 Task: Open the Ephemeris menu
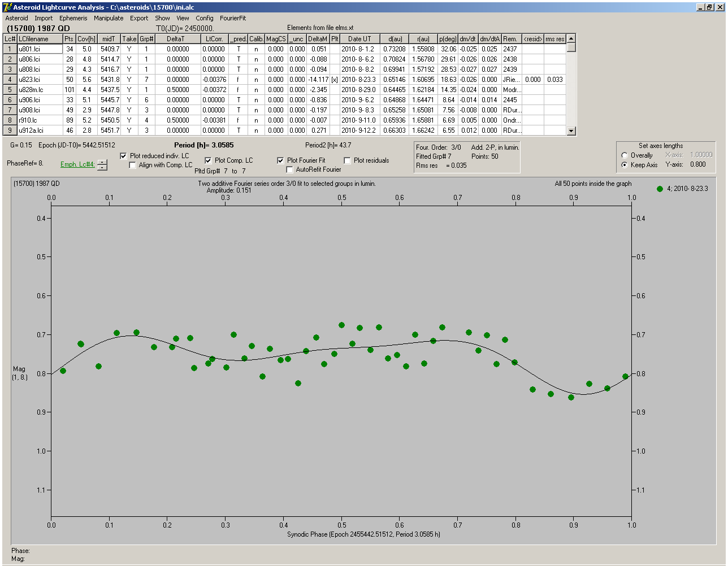pyautogui.click(x=73, y=18)
